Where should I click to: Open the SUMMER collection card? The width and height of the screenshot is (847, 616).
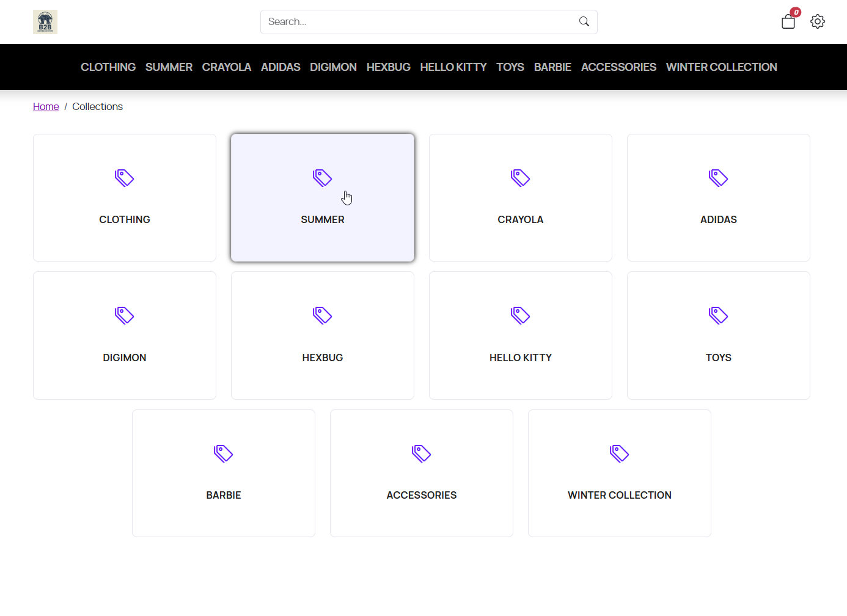pos(323,198)
